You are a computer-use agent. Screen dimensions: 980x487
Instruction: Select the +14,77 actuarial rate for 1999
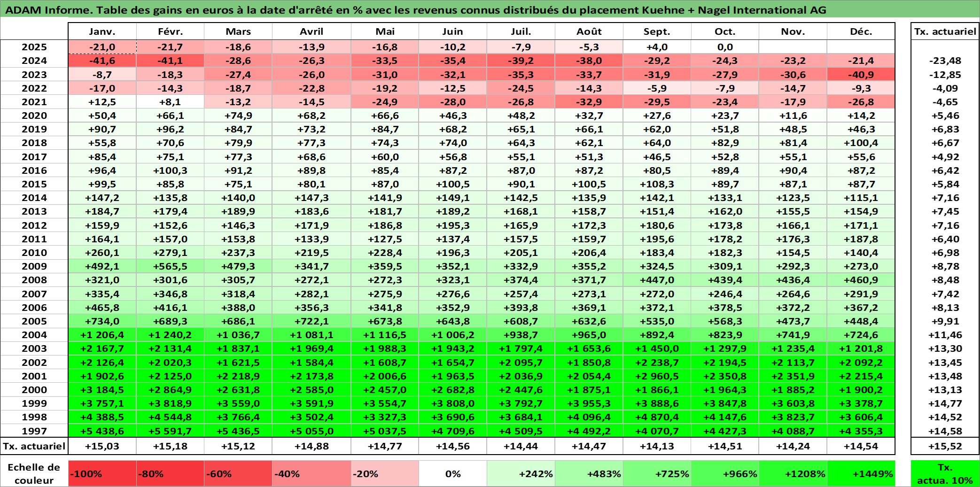pos(945,403)
